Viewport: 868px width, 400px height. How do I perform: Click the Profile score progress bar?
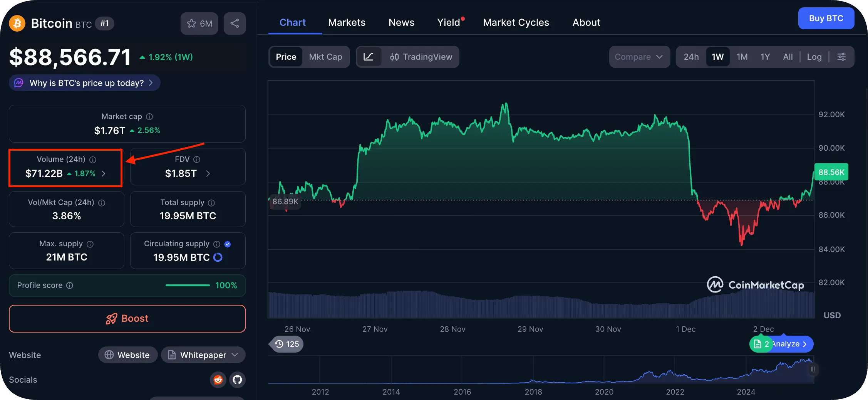coord(188,286)
